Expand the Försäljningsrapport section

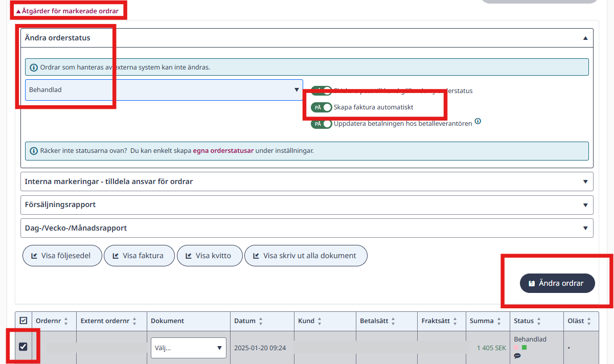(307, 204)
